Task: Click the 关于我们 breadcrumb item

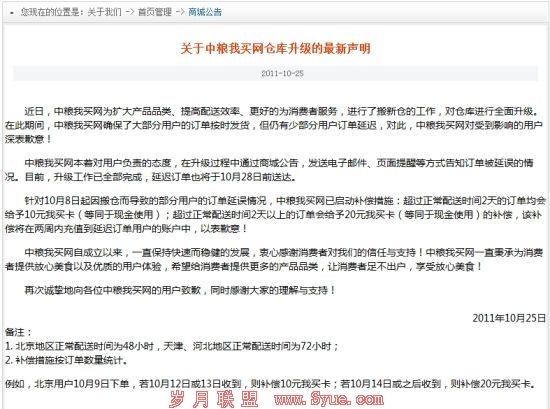Action: 104,12
